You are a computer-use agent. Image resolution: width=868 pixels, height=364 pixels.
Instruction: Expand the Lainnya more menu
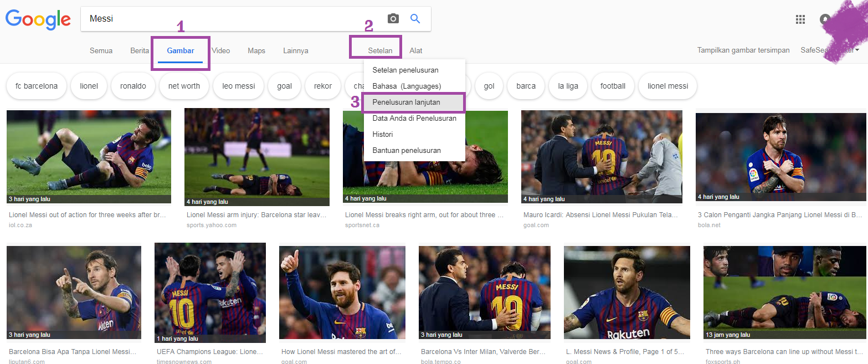point(295,50)
